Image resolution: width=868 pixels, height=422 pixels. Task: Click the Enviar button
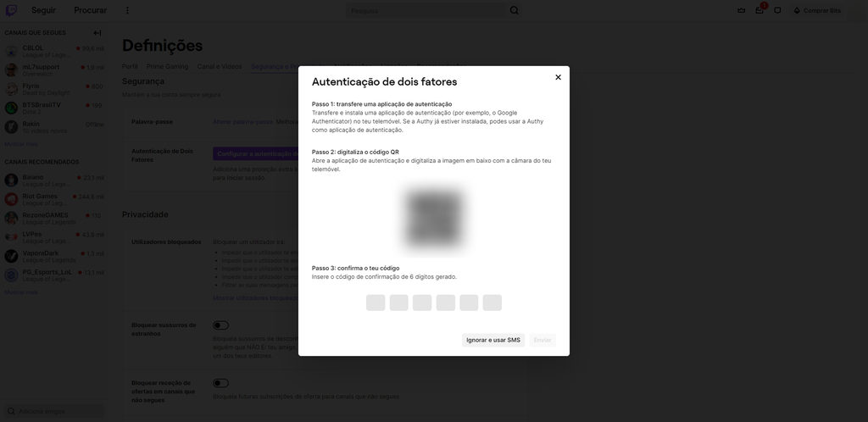[x=542, y=340]
